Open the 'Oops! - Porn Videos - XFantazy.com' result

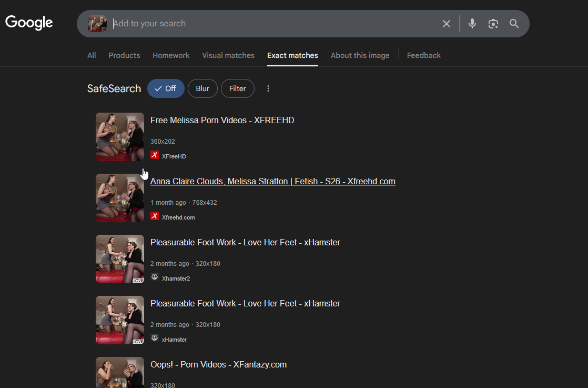(218, 364)
